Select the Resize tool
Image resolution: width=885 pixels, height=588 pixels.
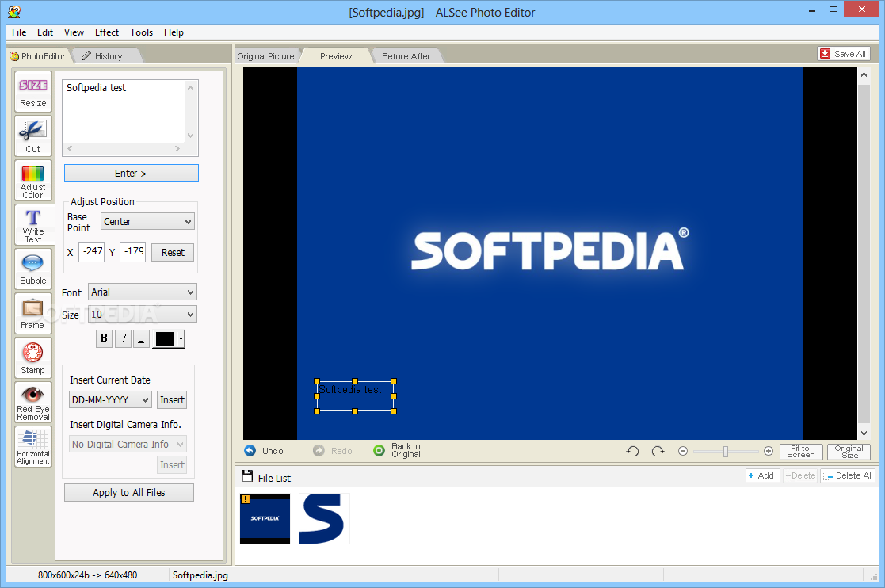33,91
